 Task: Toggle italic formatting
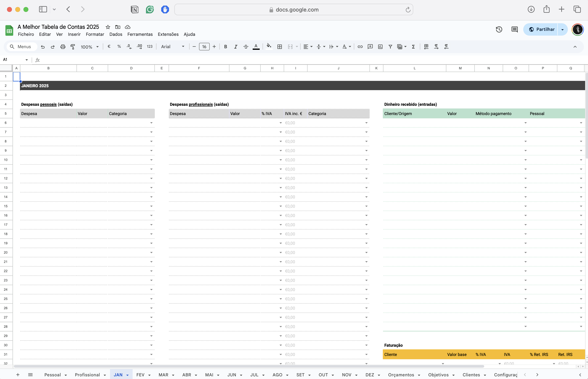(236, 47)
